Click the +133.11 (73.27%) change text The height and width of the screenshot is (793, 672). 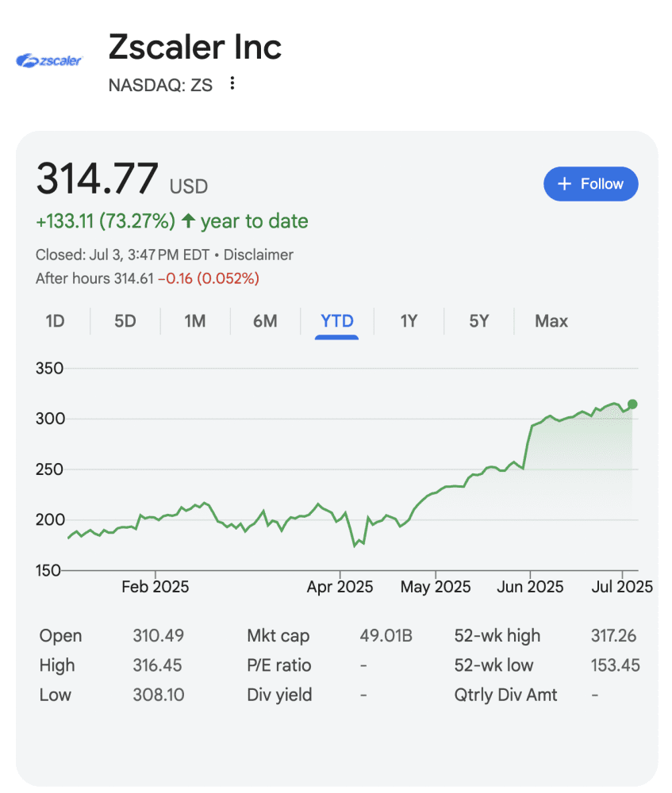tap(106, 221)
